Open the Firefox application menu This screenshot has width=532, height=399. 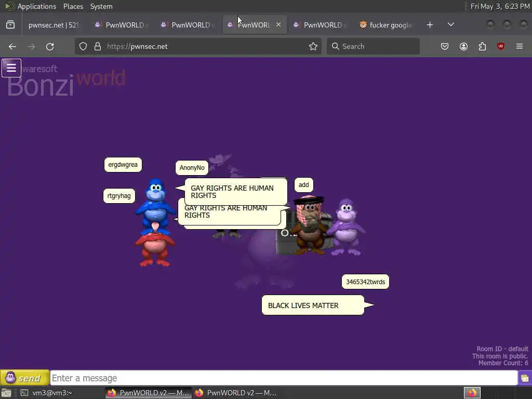(x=520, y=46)
